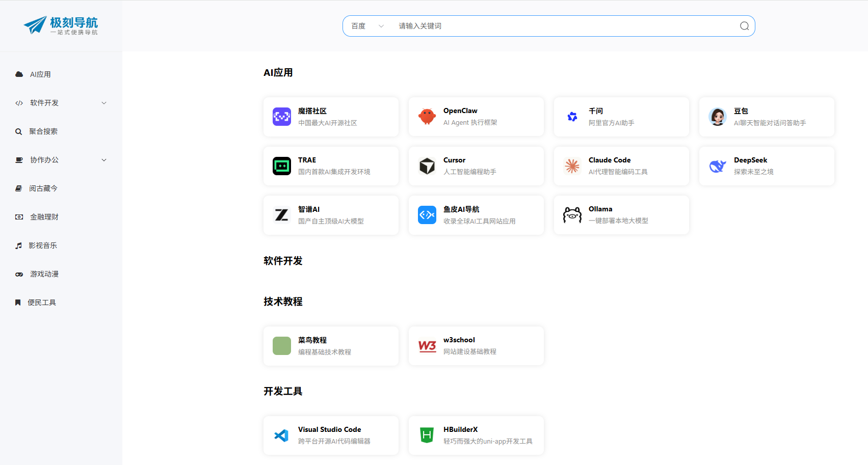Image resolution: width=868 pixels, height=465 pixels.
Task: Click text 国产自主顶级AI大模型
Action: coord(331,221)
